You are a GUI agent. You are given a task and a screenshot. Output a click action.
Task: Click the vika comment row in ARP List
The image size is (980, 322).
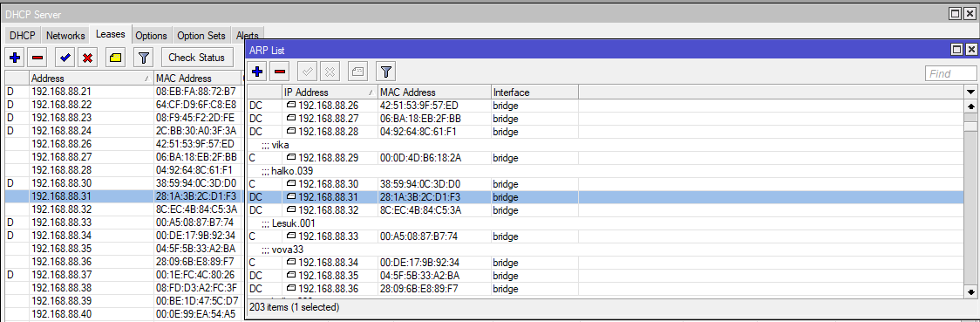pyautogui.click(x=606, y=145)
